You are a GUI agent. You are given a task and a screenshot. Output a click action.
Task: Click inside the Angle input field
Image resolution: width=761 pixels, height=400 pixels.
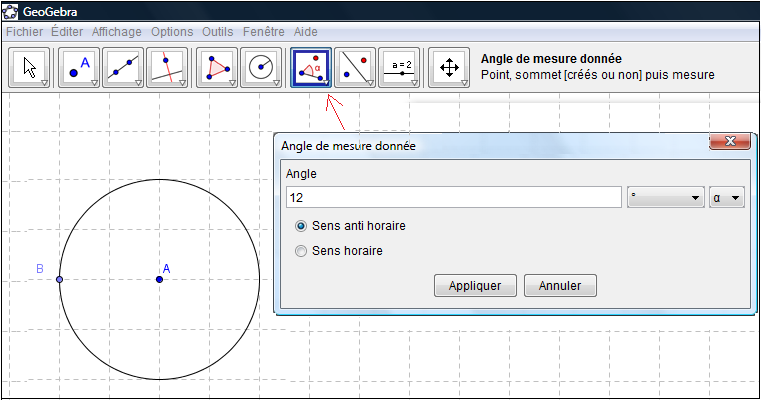coord(454,198)
